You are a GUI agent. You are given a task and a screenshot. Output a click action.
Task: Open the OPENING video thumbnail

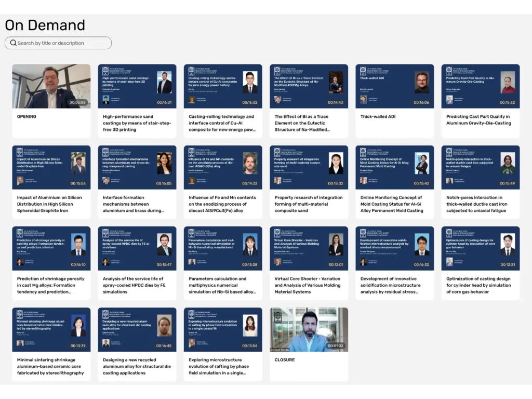pyautogui.click(x=51, y=86)
